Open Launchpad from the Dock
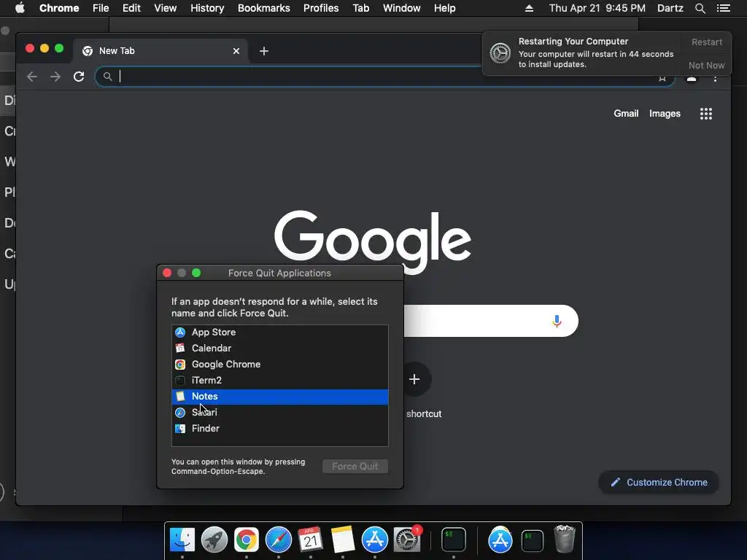The image size is (747, 560). (x=214, y=540)
